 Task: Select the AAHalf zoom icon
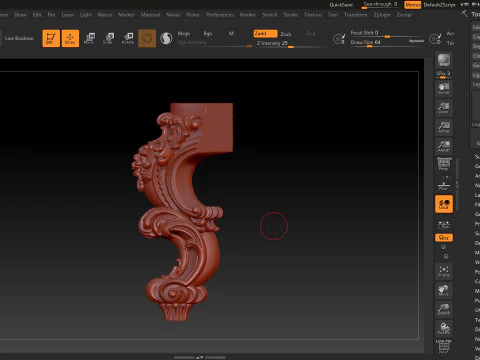(444, 146)
